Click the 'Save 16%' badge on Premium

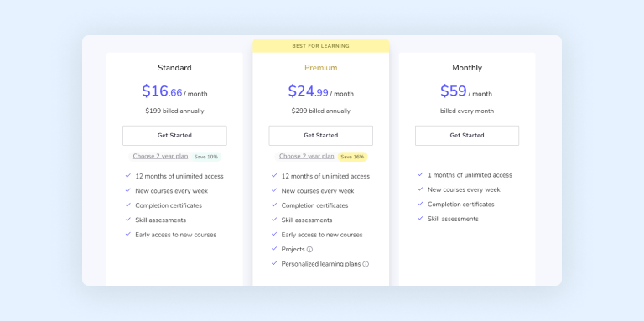(352, 157)
